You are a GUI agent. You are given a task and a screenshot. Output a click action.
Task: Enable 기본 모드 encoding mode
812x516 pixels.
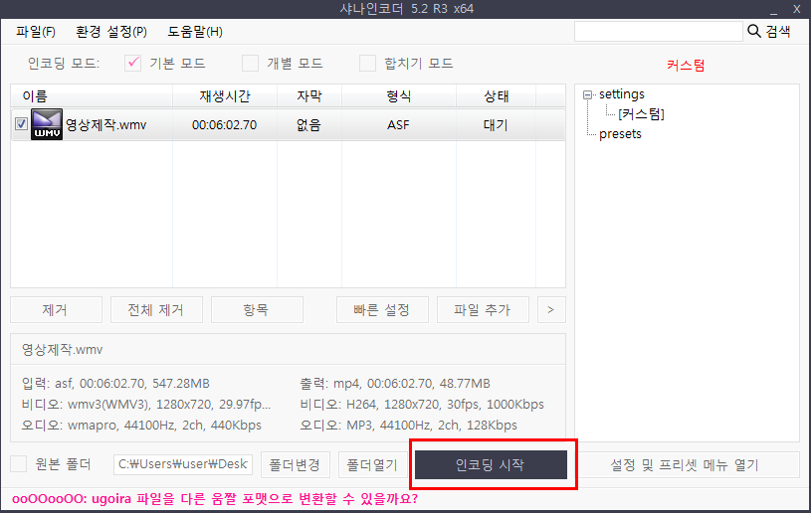[132, 64]
